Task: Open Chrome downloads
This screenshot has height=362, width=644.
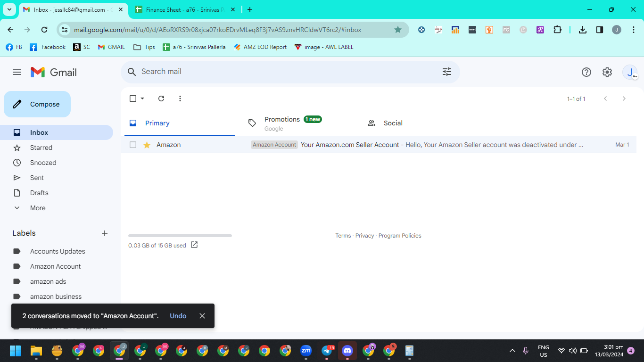Action: click(583, 30)
